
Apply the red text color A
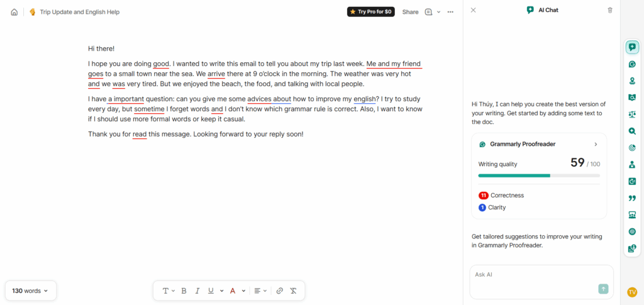233,291
